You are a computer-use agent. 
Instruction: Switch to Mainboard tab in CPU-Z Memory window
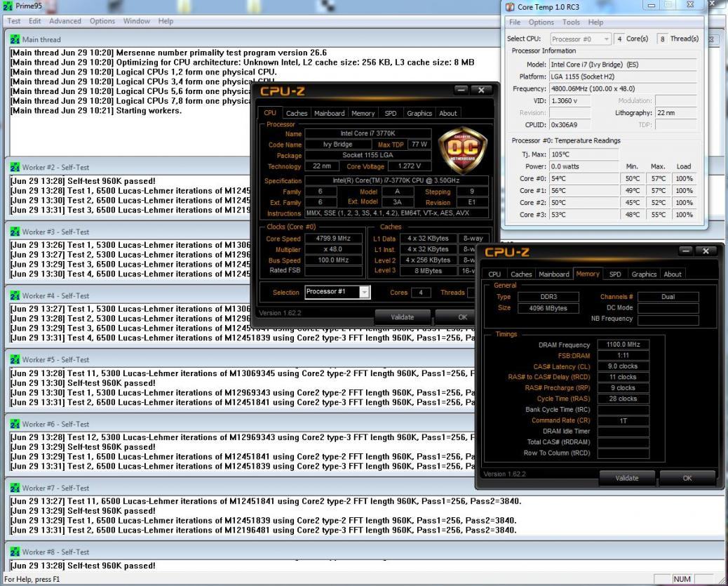click(x=553, y=274)
